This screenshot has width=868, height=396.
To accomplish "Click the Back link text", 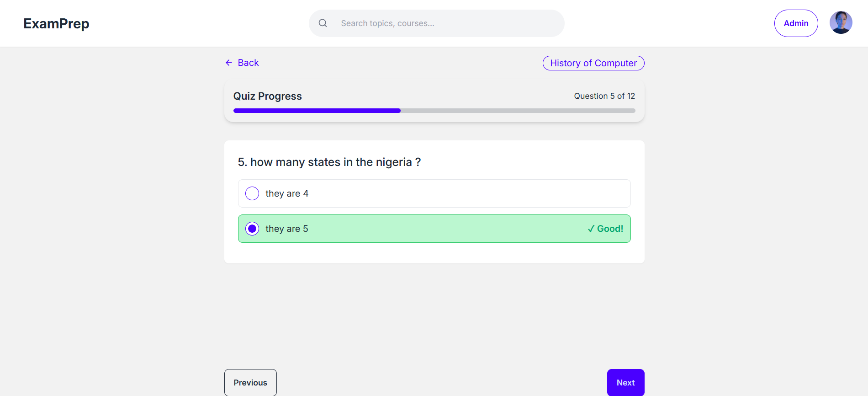I will point(248,63).
